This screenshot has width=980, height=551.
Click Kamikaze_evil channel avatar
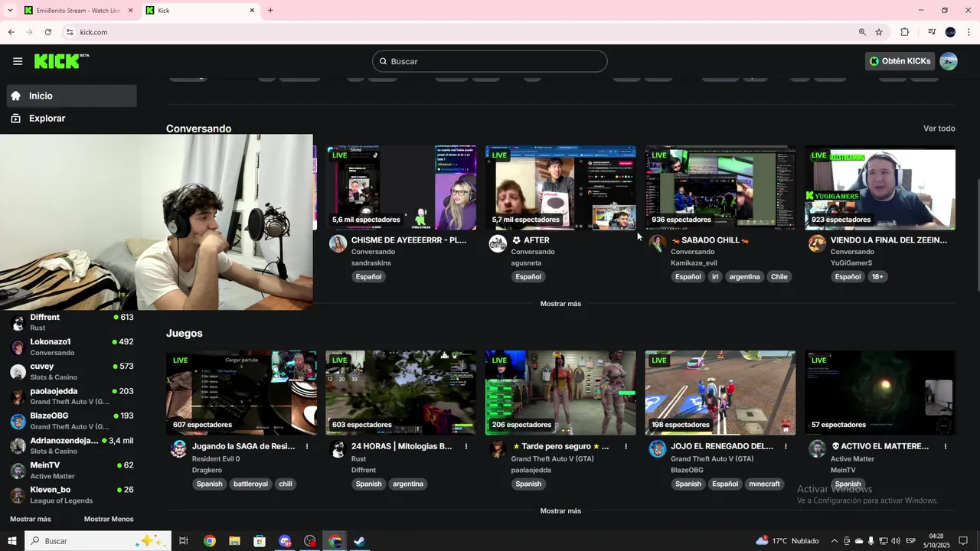658,243
